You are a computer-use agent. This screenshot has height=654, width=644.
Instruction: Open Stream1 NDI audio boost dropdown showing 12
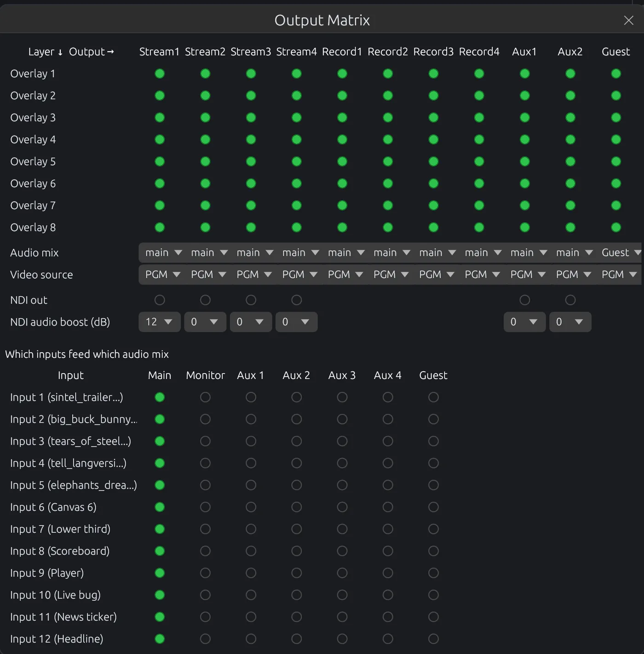pyautogui.click(x=159, y=322)
